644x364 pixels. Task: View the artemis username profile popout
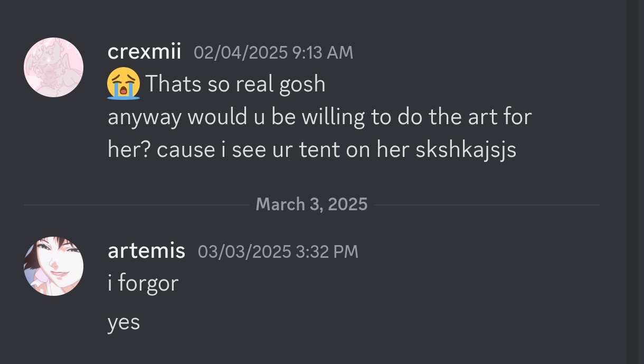tap(146, 250)
